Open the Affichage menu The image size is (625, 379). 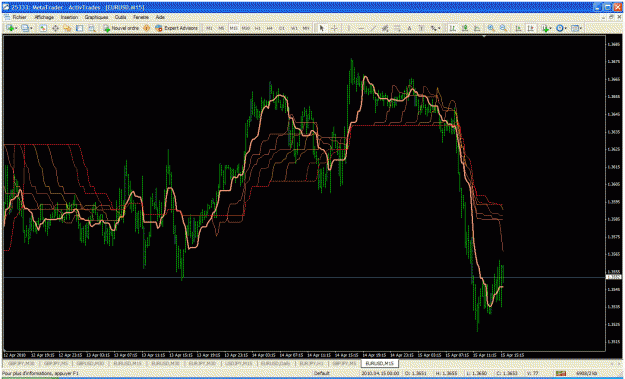click(44, 18)
